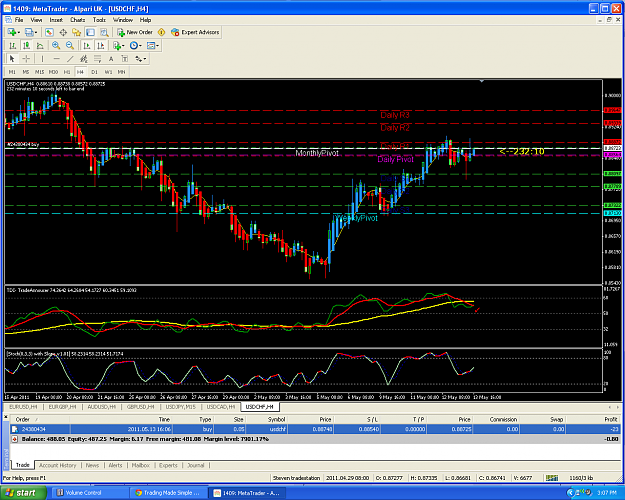Open the Journal terminal tab

coord(196,465)
